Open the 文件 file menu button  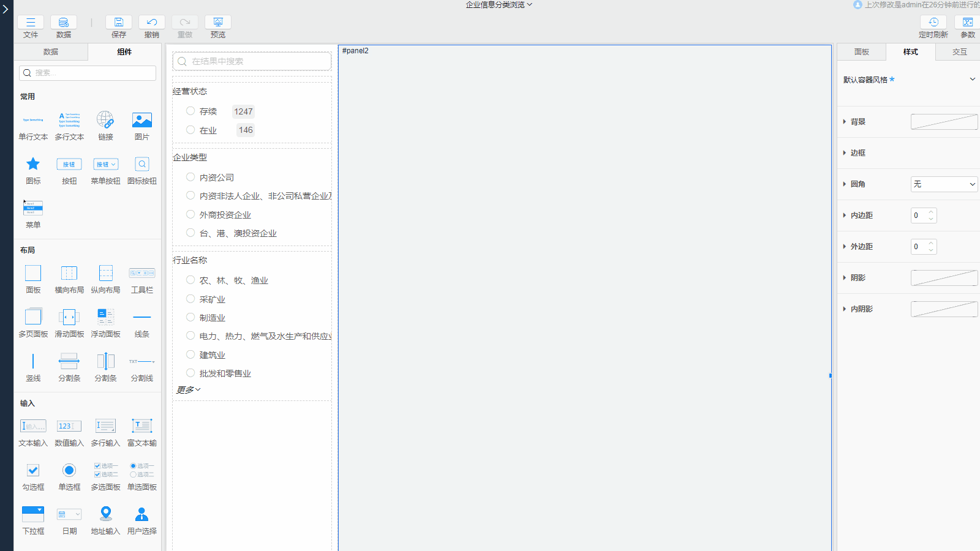tap(31, 23)
